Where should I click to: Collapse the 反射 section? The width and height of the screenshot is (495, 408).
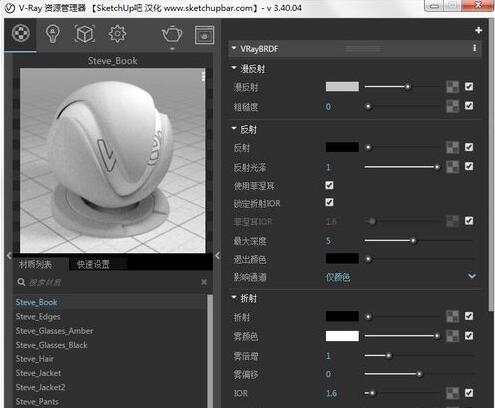(x=234, y=128)
